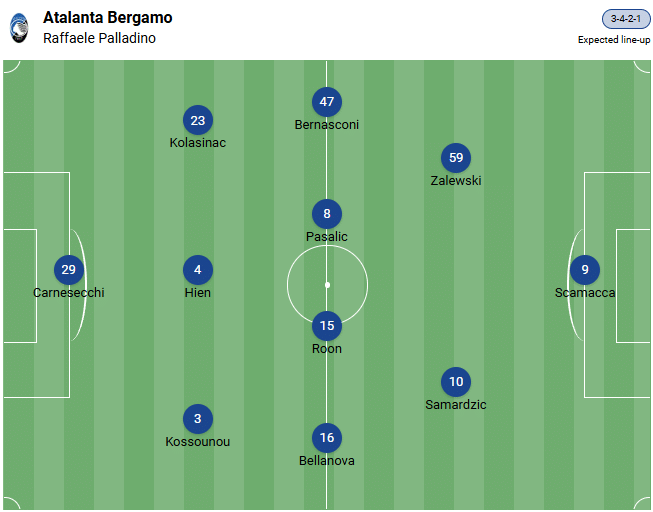The width and height of the screenshot is (653, 512).
Task: Click Kossounou's number 3 marker
Action: pyautogui.click(x=198, y=419)
